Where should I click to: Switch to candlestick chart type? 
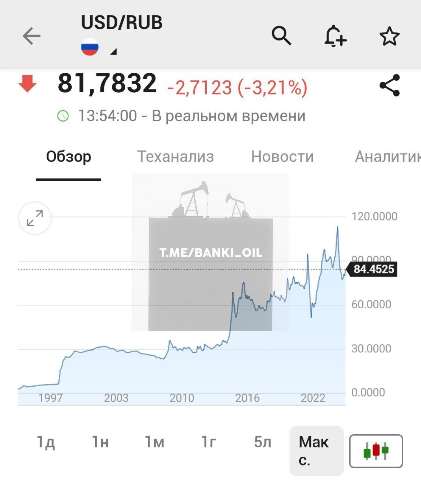coord(376,451)
